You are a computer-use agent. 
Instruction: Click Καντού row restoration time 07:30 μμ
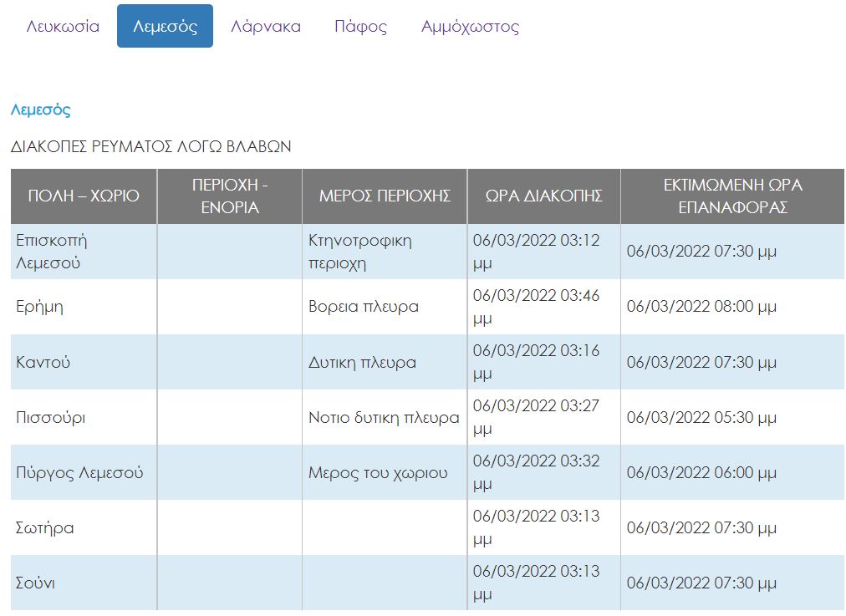[732, 362]
